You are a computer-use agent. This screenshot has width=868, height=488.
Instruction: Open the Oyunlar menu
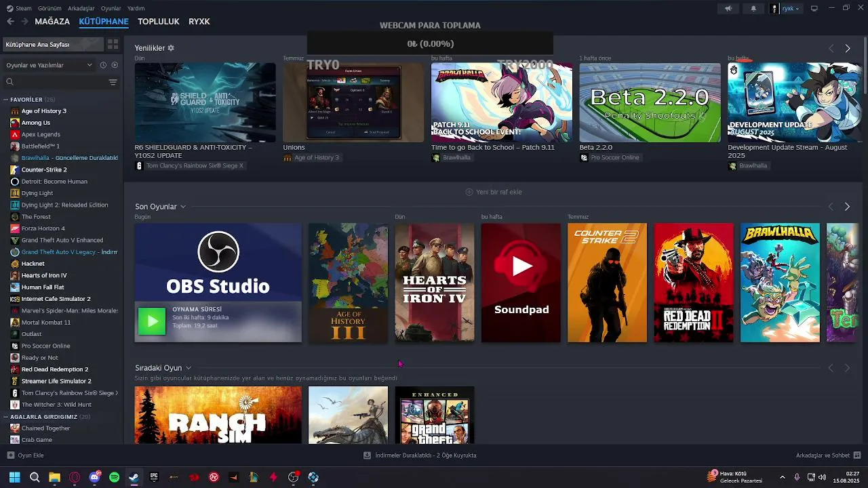[x=111, y=8]
